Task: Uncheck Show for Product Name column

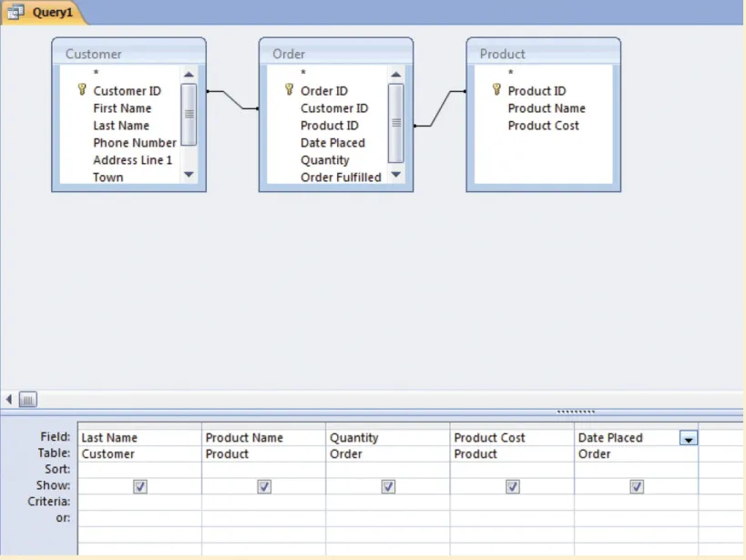Action: pyautogui.click(x=264, y=486)
